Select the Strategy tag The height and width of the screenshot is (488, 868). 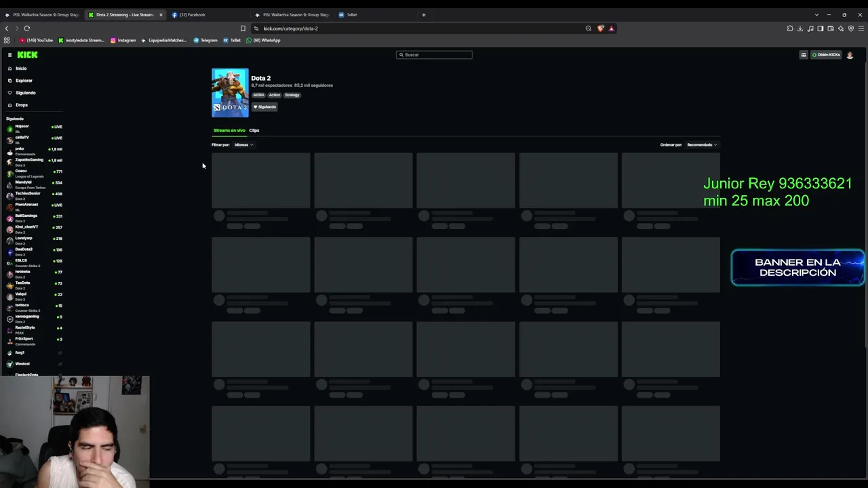(x=292, y=95)
